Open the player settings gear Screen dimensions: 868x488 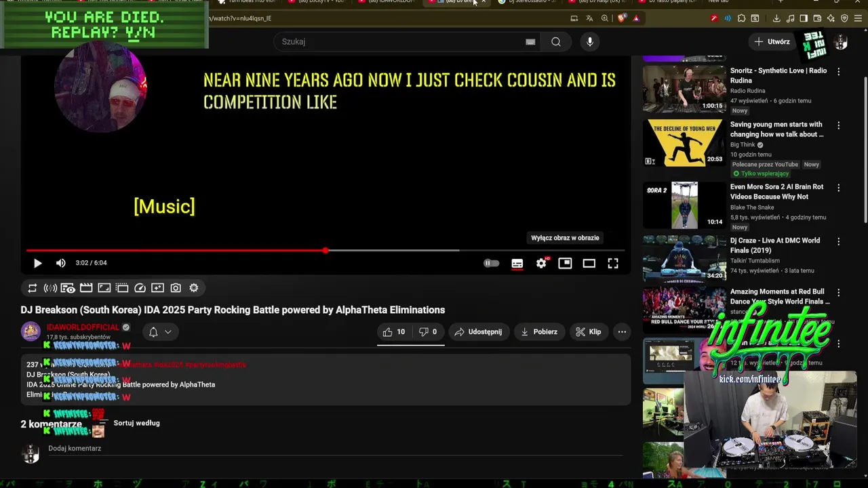click(541, 263)
